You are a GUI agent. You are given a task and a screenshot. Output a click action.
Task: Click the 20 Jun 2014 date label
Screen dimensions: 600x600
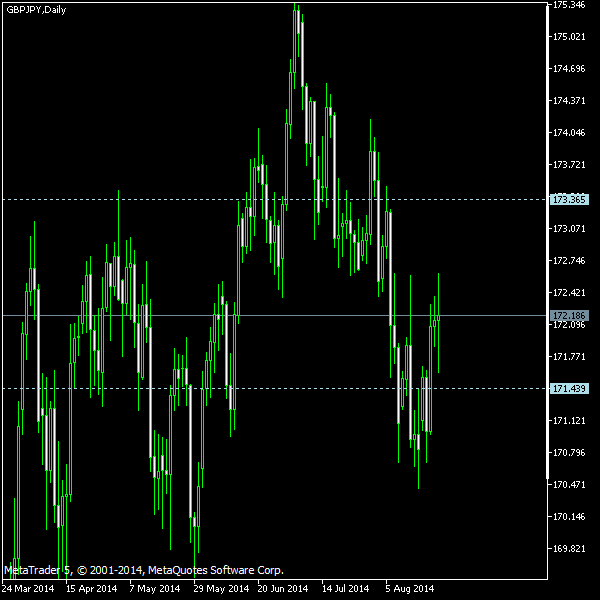(282, 588)
